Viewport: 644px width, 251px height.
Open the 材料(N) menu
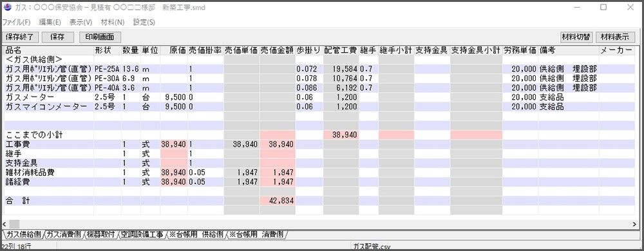[x=113, y=22]
